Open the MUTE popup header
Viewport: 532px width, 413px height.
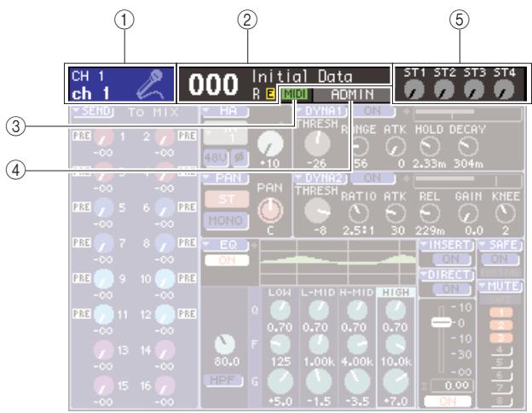[500, 287]
